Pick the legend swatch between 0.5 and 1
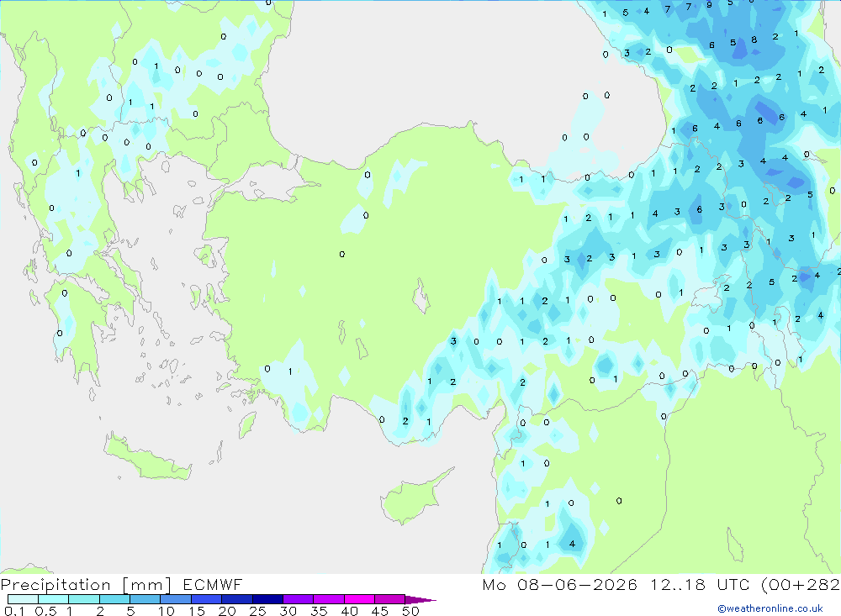Image resolution: width=841 pixels, height=616 pixels. [x=53, y=599]
